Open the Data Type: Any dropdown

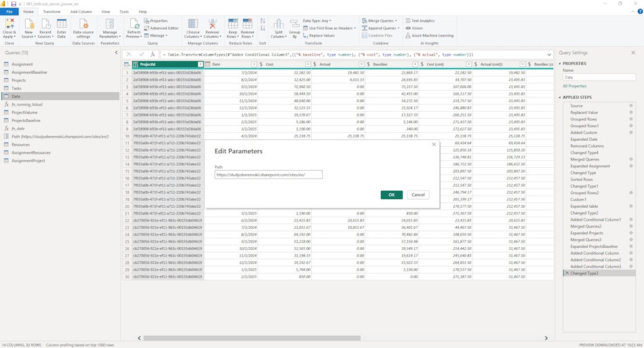(x=317, y=20)
